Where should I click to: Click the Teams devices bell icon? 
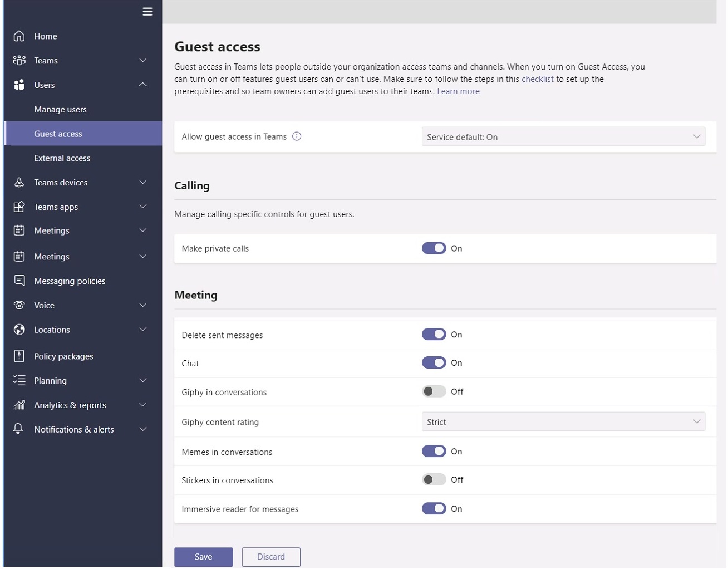19,183
